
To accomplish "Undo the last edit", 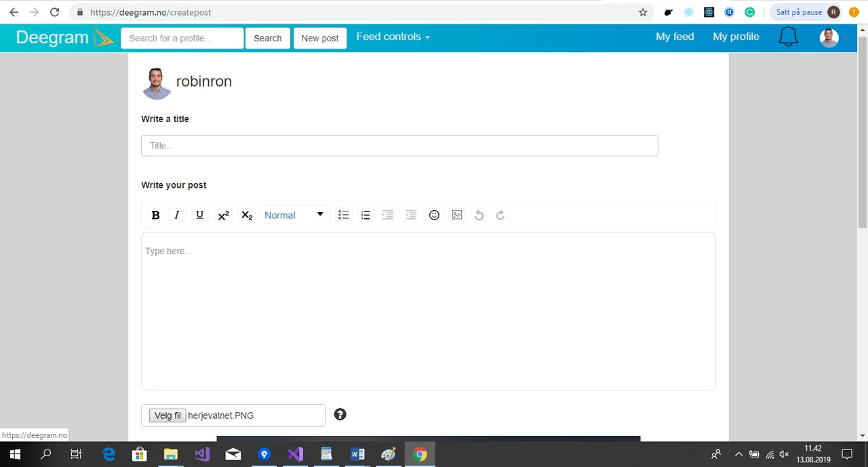I will point(479,215).
